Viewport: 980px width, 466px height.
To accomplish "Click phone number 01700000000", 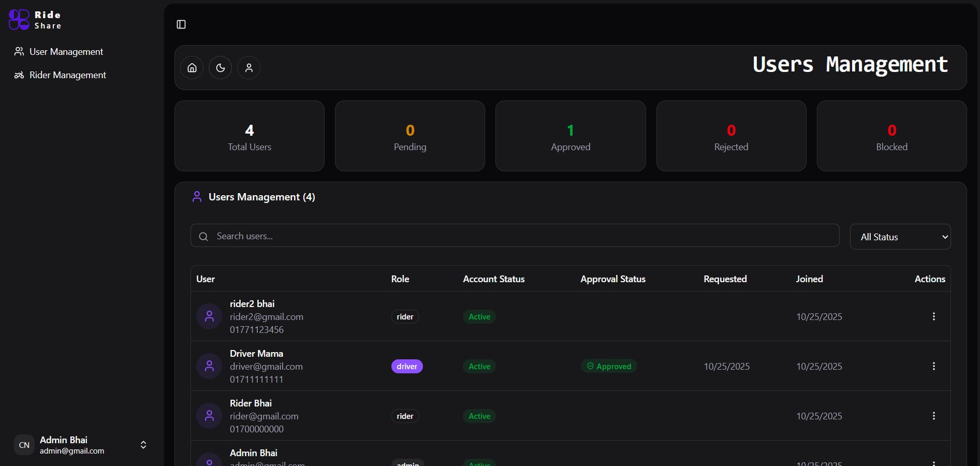I will [x=257, y=429].
